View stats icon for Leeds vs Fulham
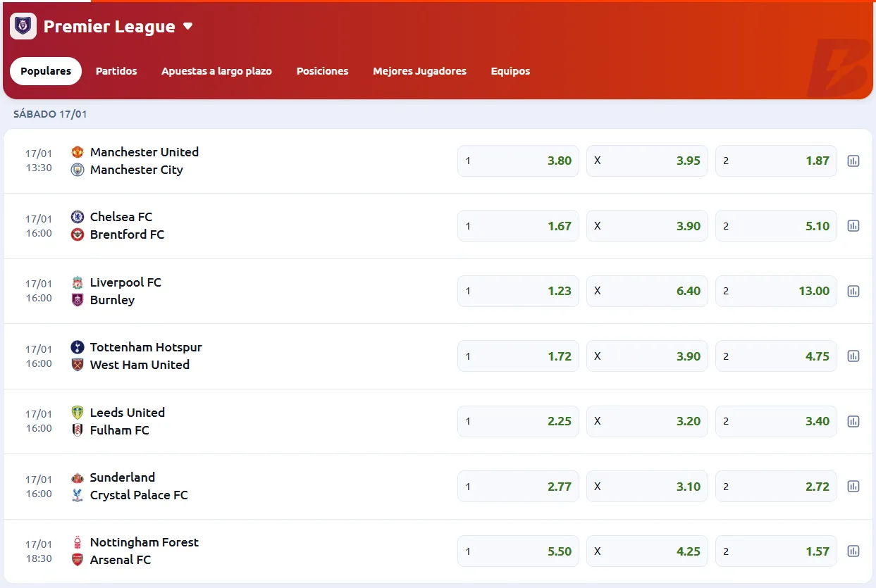The width and height of the screenshot is (876, 588). tap(853, 421)
